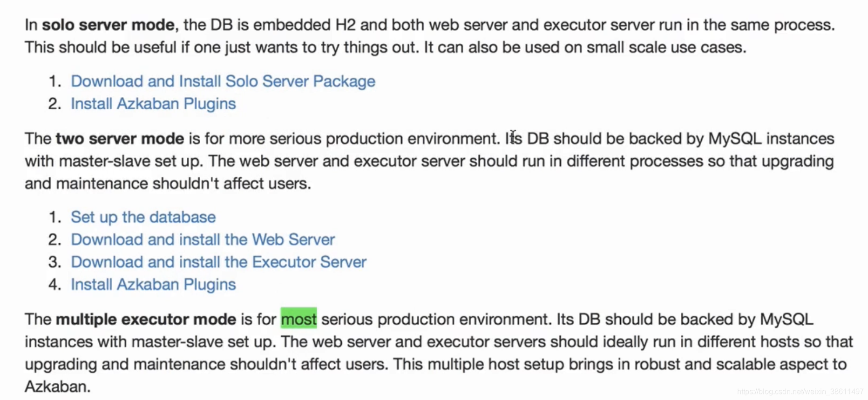868x400 pixels.
Task: Open Install Azkaban Plugins link under solo server mode
Action: 153,104
